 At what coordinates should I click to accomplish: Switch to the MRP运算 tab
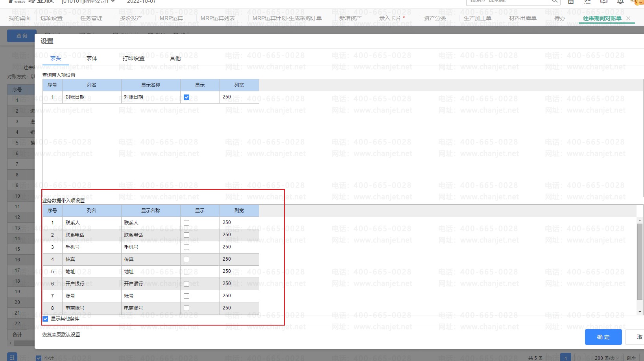pos(171,18)
